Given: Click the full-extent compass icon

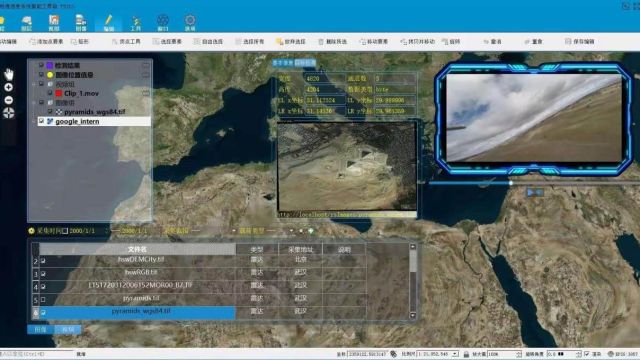Looking at the screenshot, I should [x=8, y=113].
